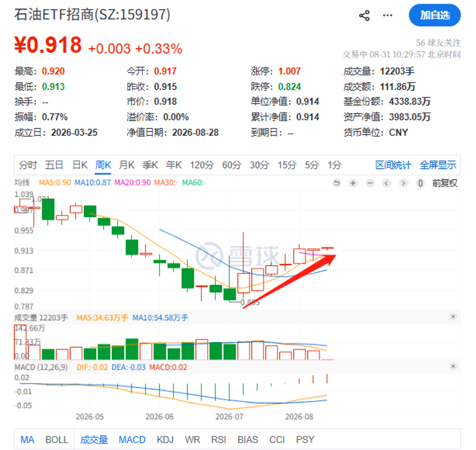Switch to the 日K chart tab

coord(80,165)
